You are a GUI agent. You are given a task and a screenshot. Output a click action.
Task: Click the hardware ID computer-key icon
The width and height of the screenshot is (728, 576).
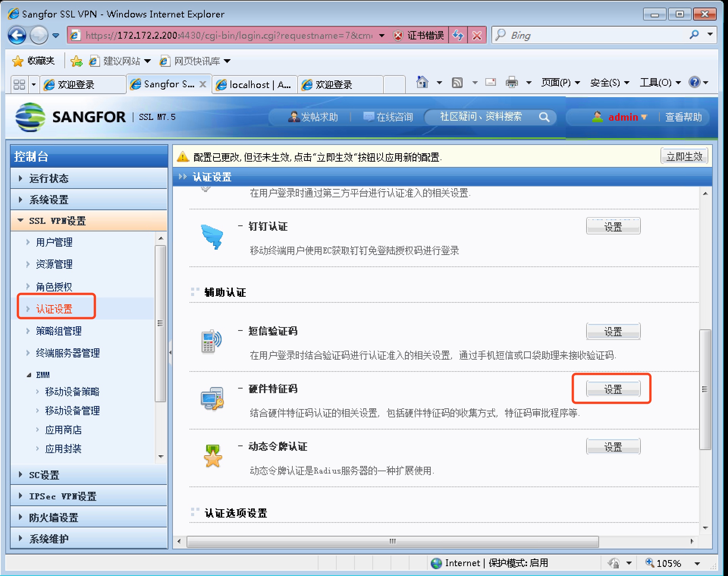tap(212, 398)
